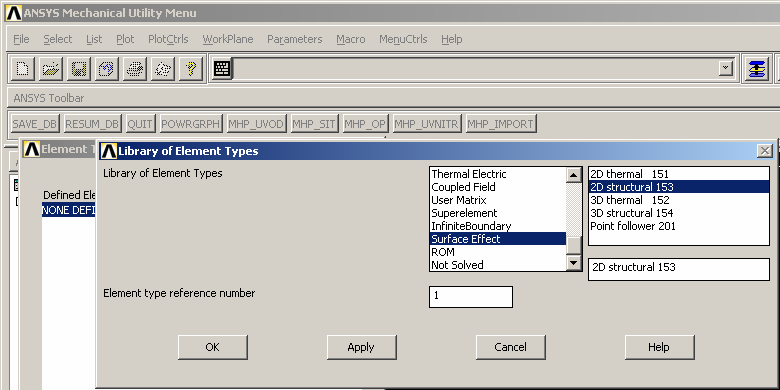Click MHP_SIT toolbar button
The image size is (780, 390).
(x=314, y=124)
